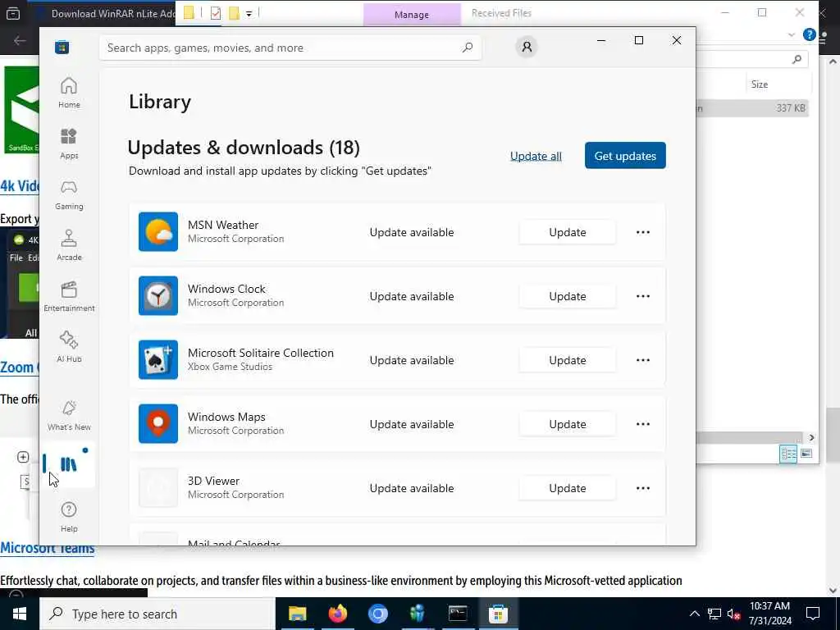Open Apps section in Store sidebar
This screenshot has height=630, width=840.
tap(69, 144)
